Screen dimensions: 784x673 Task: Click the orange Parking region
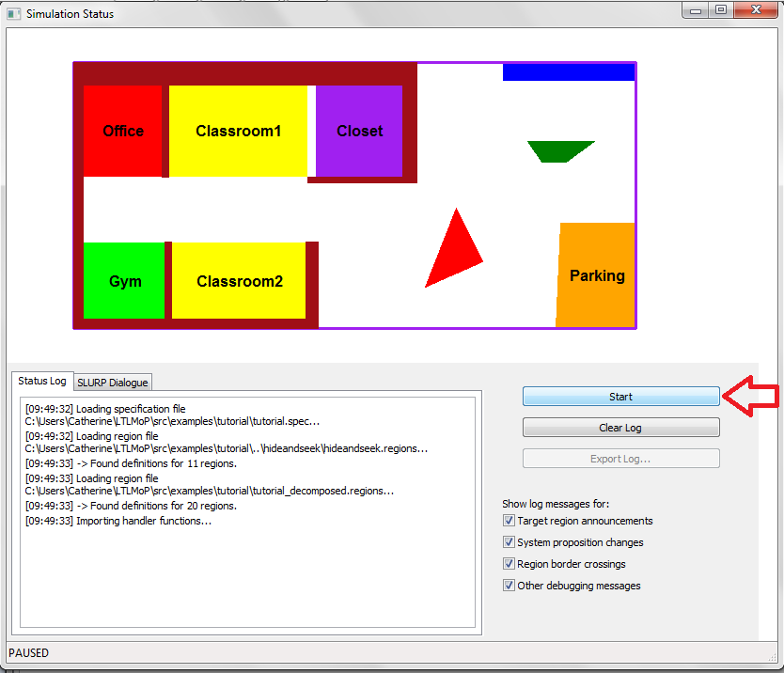(596, 275)
